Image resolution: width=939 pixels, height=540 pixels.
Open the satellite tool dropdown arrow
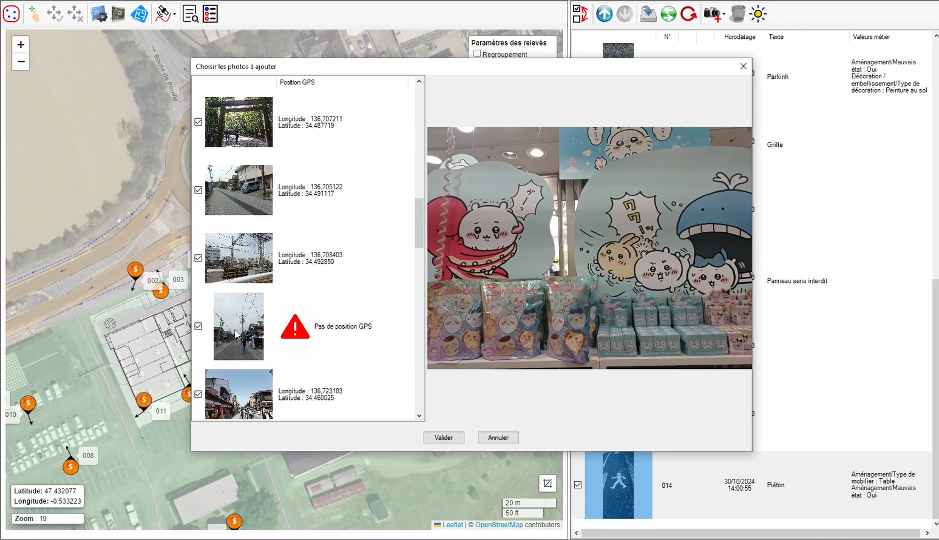pos(175,14)
